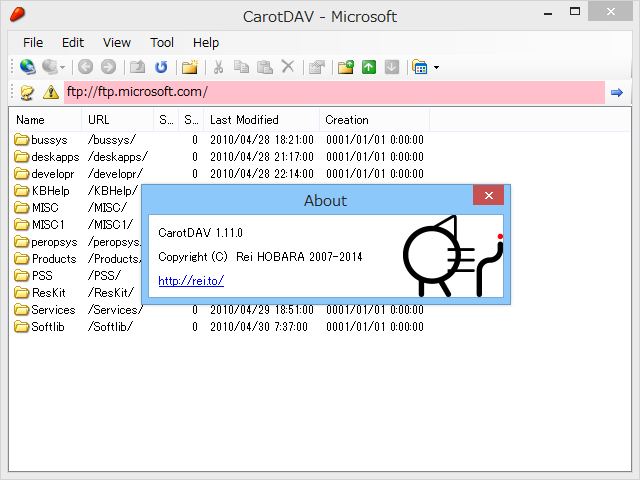Viewport: 640px width, 480px height.
Task: Select the peropsys folder
Action: coord(46,242)
